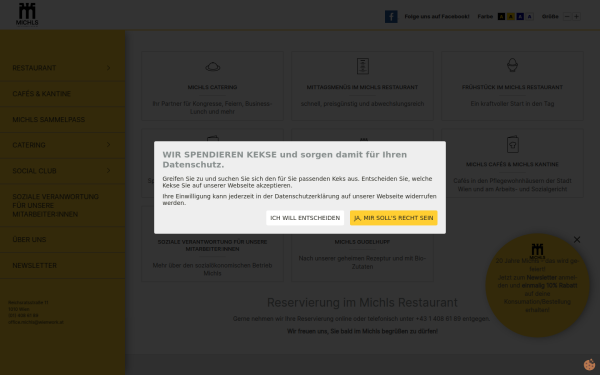The height and width of the screenshot is (375, 600).
Task: Expand the Social Club submenu chevron
Action: tap(109, 170)
